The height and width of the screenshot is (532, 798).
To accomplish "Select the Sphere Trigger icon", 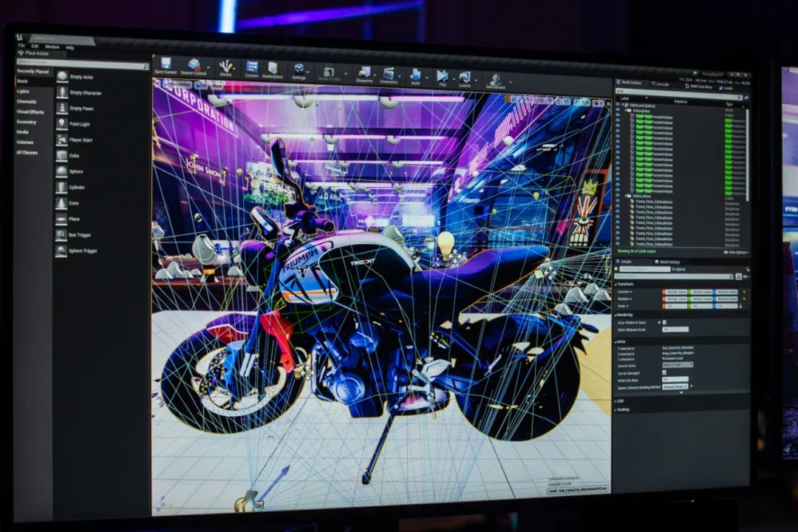I will pyautogui.click(x=61, y=250).
